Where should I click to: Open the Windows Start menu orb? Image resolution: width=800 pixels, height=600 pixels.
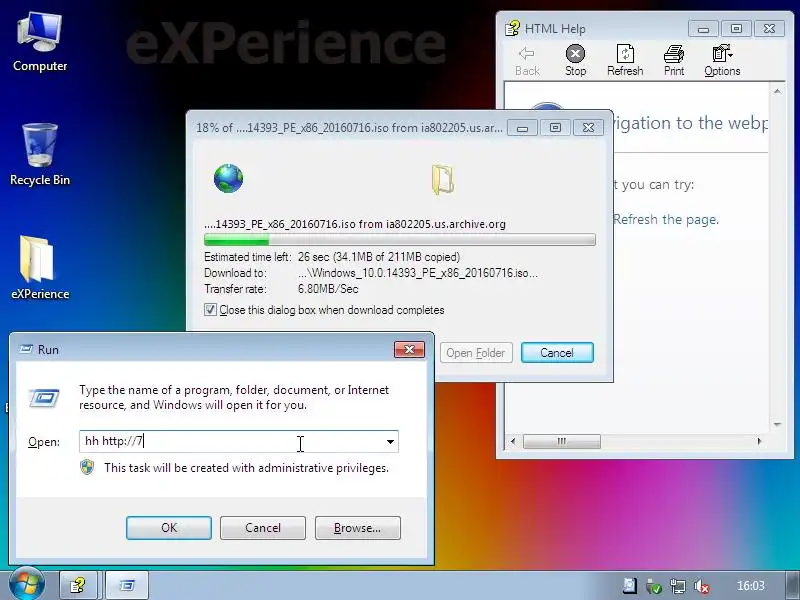26,584
